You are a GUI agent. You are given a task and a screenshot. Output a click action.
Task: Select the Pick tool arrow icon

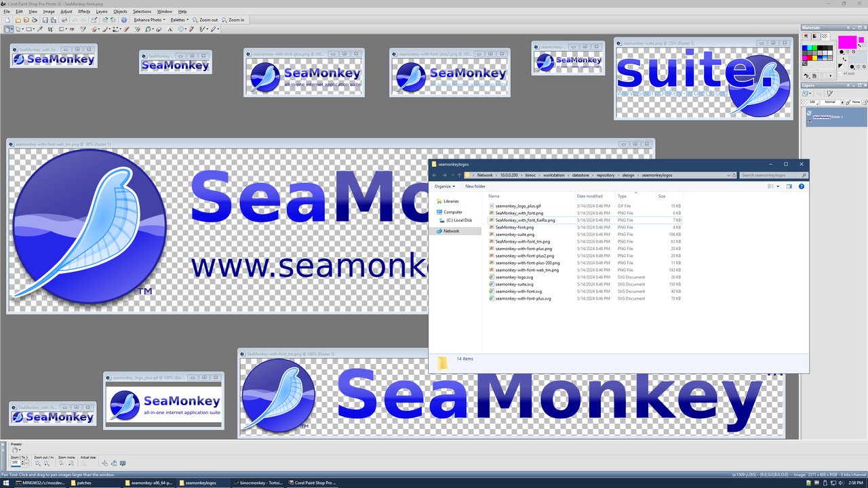point(18,29)
